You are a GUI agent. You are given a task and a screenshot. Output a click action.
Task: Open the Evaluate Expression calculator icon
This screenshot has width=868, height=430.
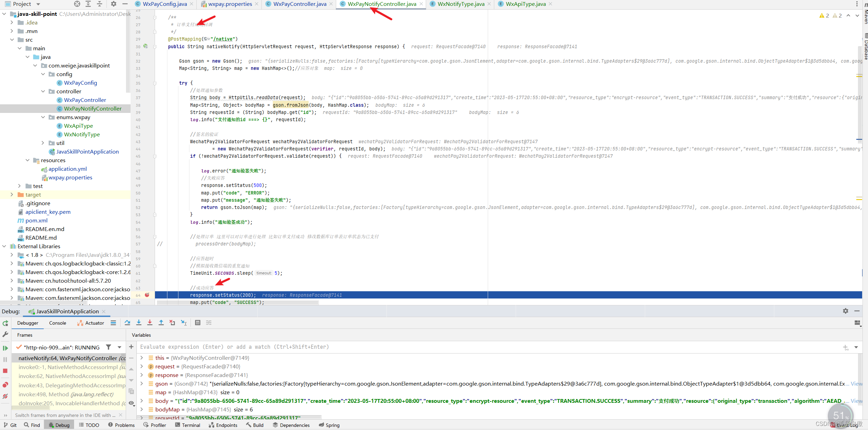[198, 323]
